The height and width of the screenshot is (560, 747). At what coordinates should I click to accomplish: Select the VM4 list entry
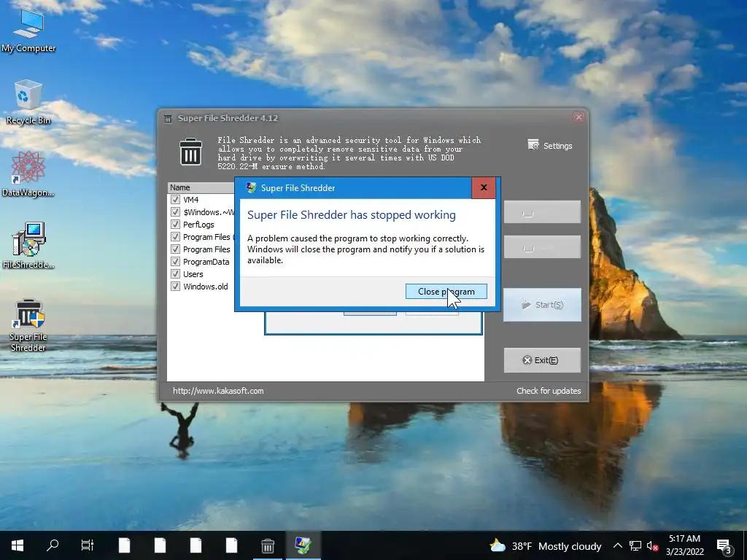coord(190,200)
